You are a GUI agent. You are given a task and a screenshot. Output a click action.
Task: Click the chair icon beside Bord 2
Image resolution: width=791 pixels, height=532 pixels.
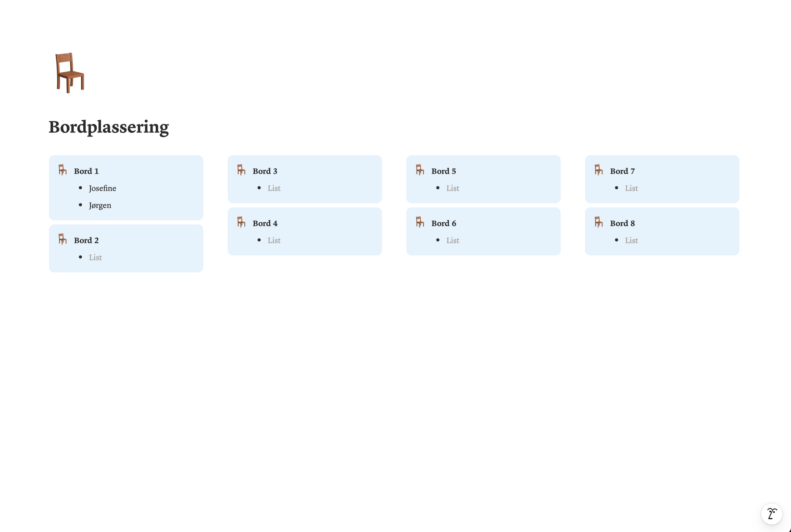pyautogui.click(x=63, y=239)
